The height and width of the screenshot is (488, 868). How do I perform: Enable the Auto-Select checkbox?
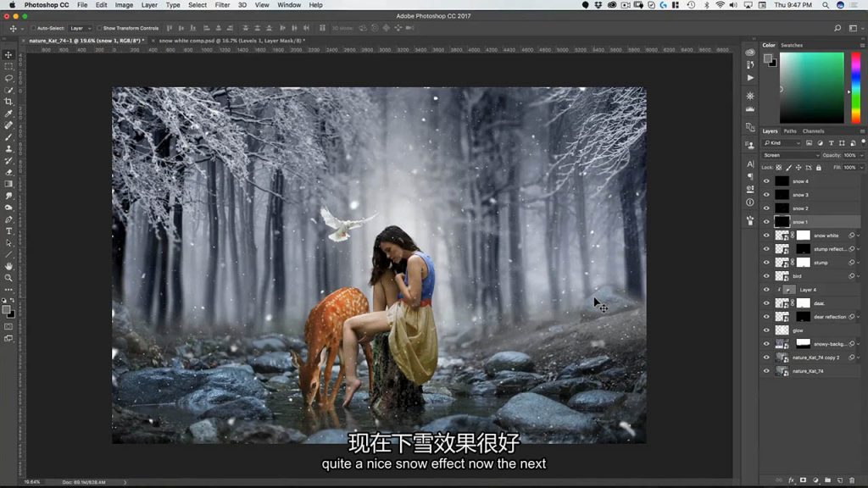point(33,28)
